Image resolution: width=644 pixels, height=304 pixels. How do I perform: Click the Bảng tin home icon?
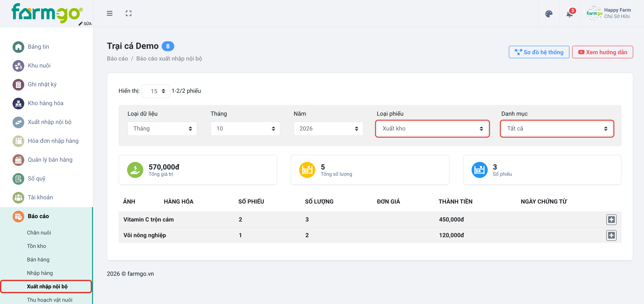pos(18,47)
